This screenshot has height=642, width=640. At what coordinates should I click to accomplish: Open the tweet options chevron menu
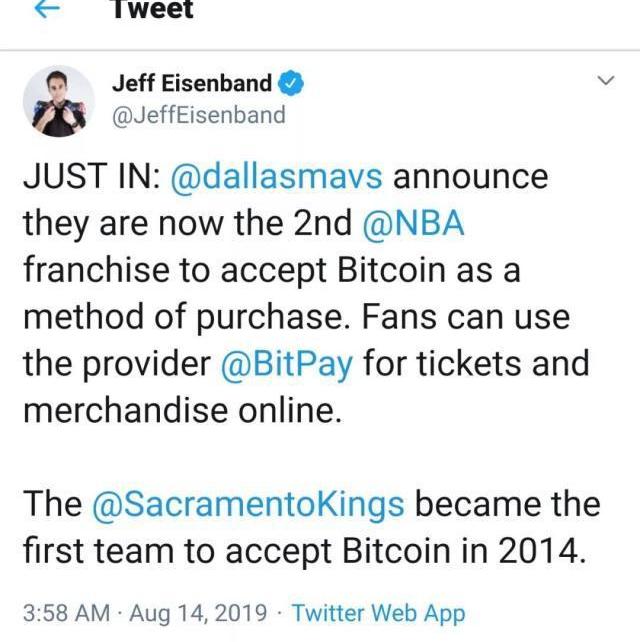(x=606, y=80)
